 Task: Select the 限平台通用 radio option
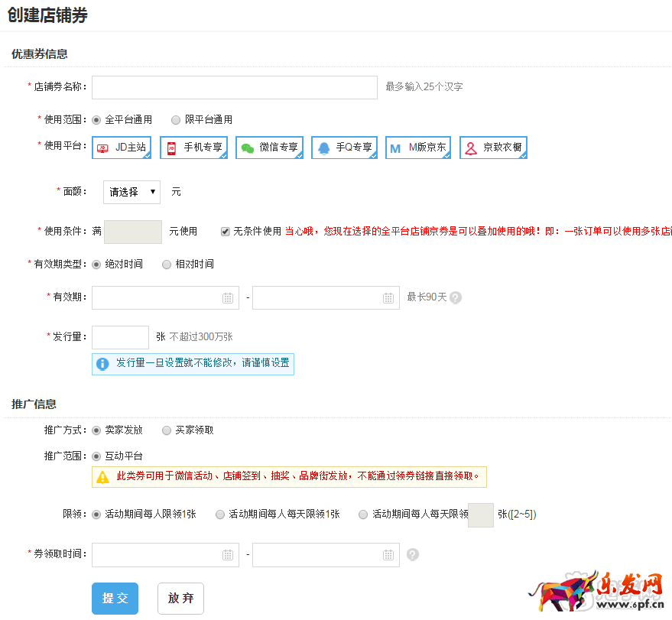(x=176, y=120)
